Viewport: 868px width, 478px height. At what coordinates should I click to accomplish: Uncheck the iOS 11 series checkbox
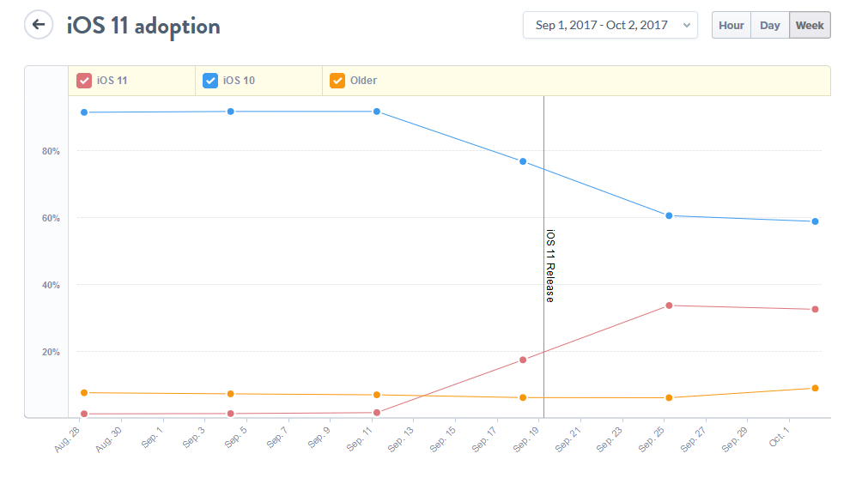tap(84, 81)
